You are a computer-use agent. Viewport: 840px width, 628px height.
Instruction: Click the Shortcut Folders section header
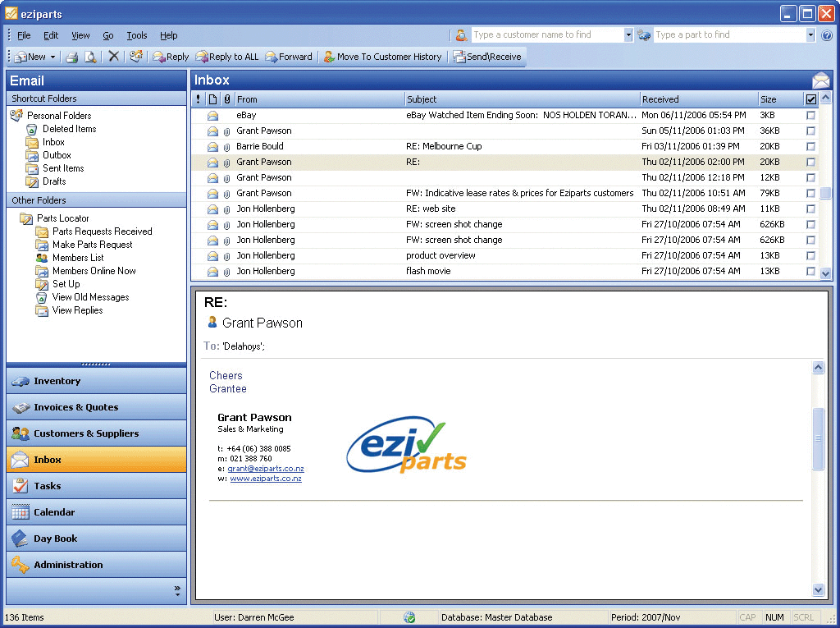[97, 99]
